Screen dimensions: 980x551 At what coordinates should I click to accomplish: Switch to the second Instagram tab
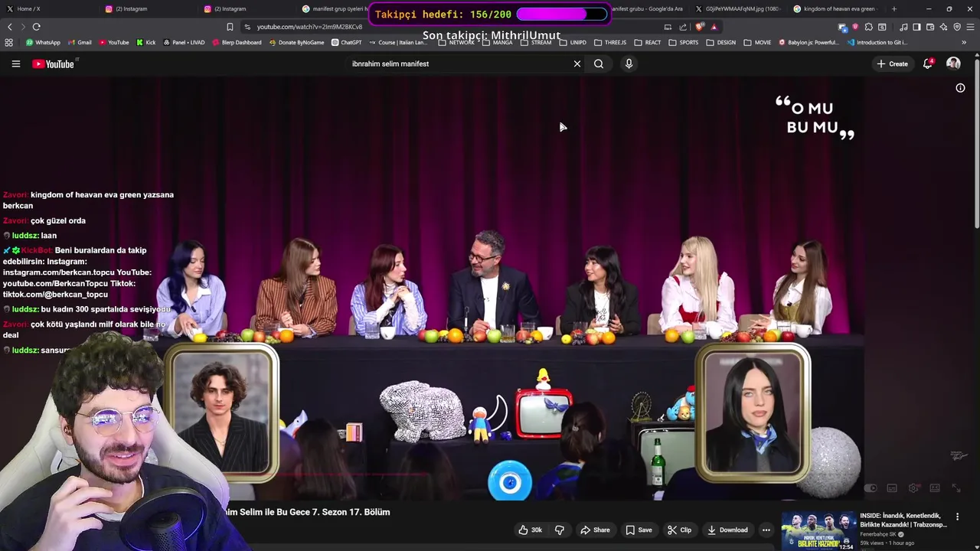coord(245,8)
